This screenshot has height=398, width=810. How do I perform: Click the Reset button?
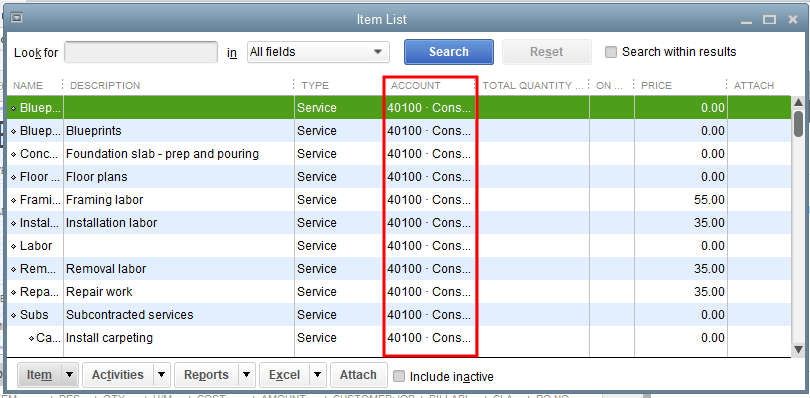(x=547, y=52)
